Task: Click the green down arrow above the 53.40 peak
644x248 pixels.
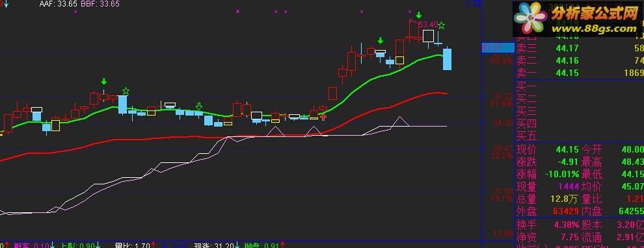Action: [x=418, y=16]
